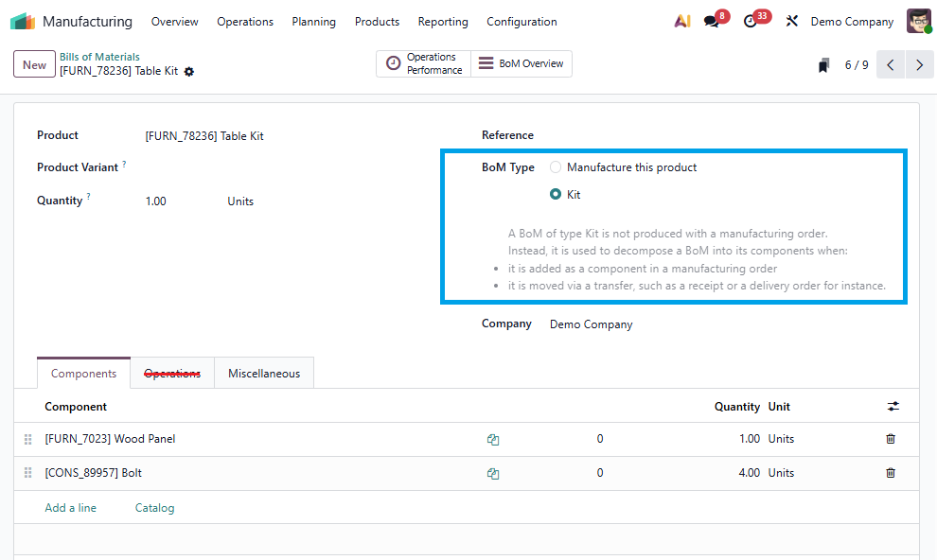Click the Add a line link
The height and width of the screenshot is (560, 937).
tap(71, 508)
